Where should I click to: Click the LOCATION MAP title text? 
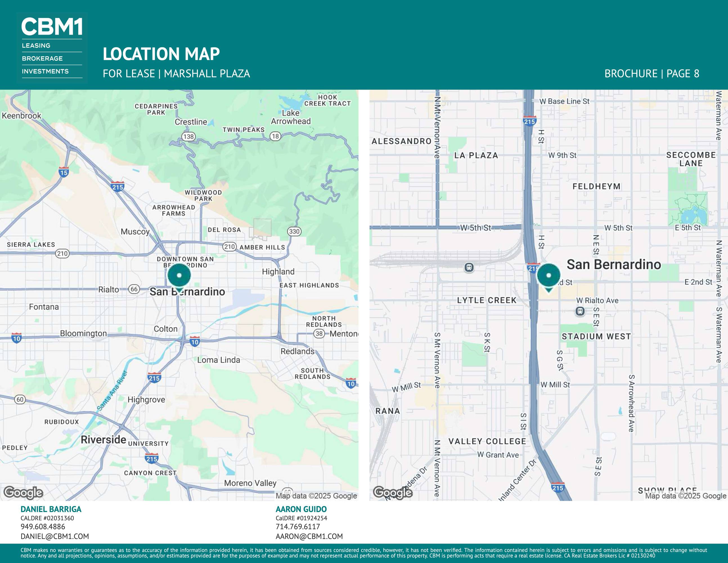(x=161, y=54)
